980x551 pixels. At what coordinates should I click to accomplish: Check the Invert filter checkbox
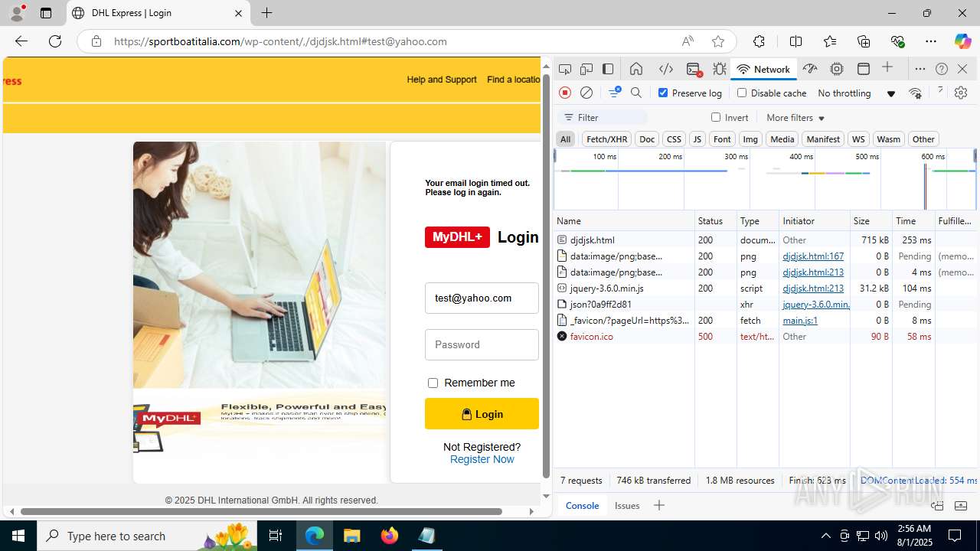(x=716, y=117)
